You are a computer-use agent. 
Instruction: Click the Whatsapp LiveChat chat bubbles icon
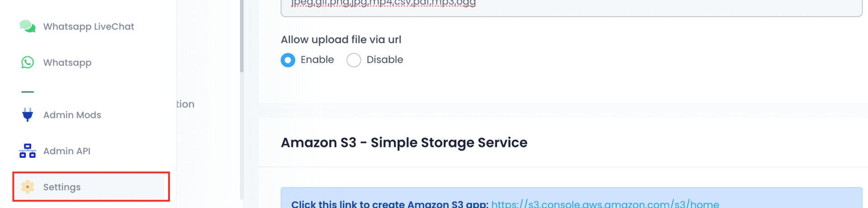[x=28, y=26]
